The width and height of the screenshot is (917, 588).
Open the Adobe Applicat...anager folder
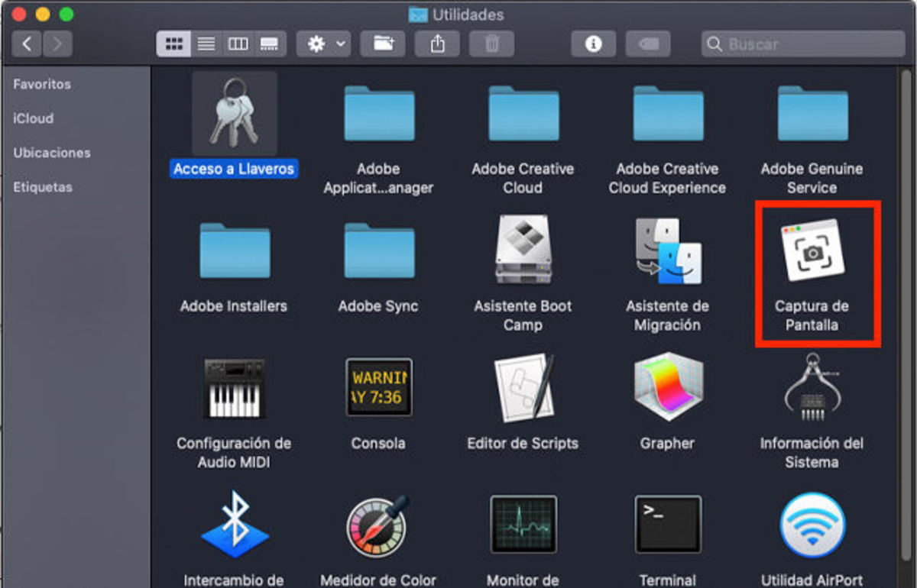coord(378,114)
